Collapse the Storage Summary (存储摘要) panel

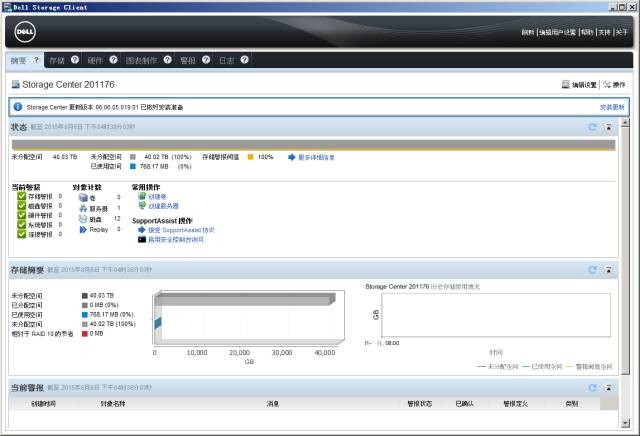(x=608, y=269)
